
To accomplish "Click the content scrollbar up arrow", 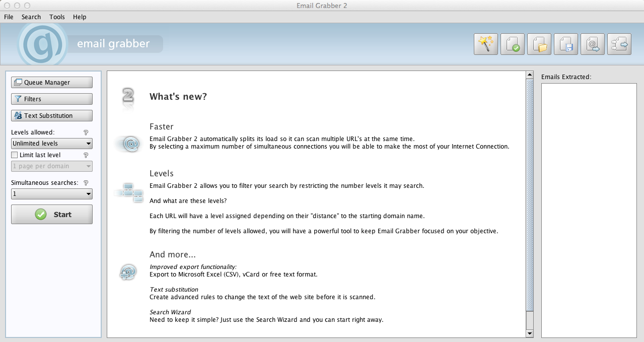I will click(x=530, y=75).
